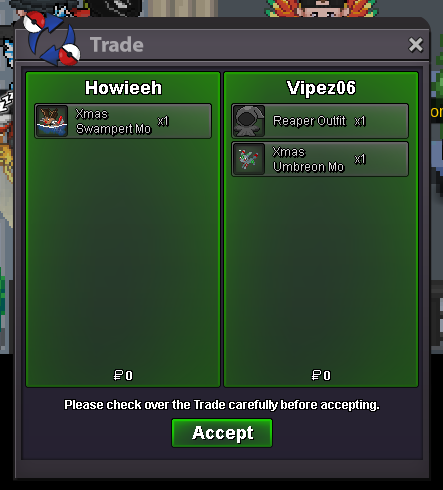Click the x1 quantity on Xmas Umbreon
Screen dimensions: 443x490
(x=360, y=159)
